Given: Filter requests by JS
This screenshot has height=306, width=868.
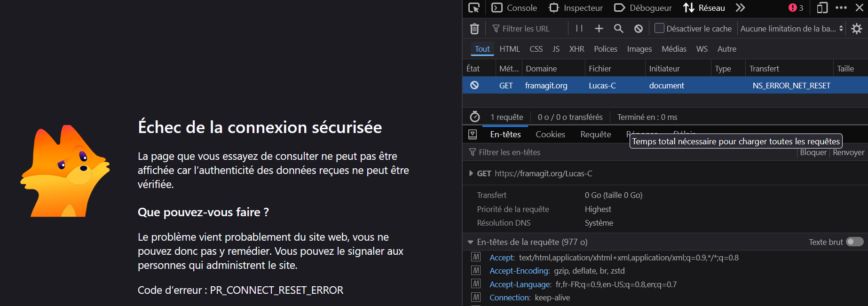Looking at the screenshot, I should coord(556,49).
